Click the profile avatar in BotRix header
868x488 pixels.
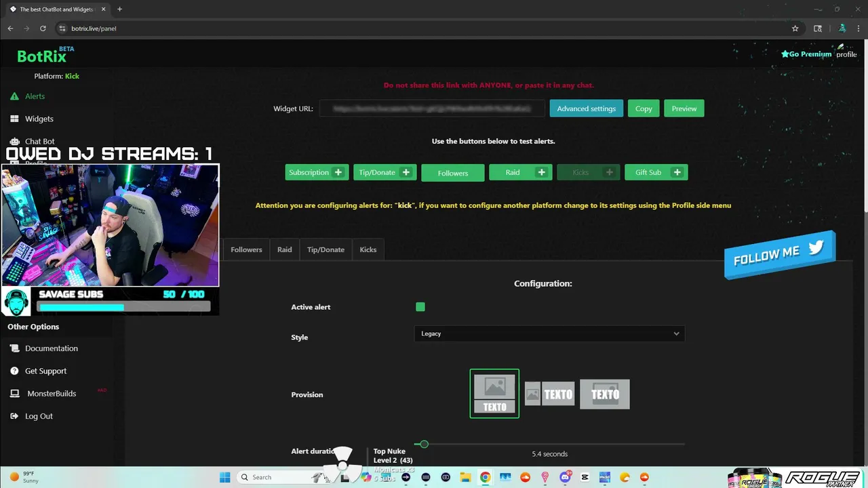coord(846,52)
